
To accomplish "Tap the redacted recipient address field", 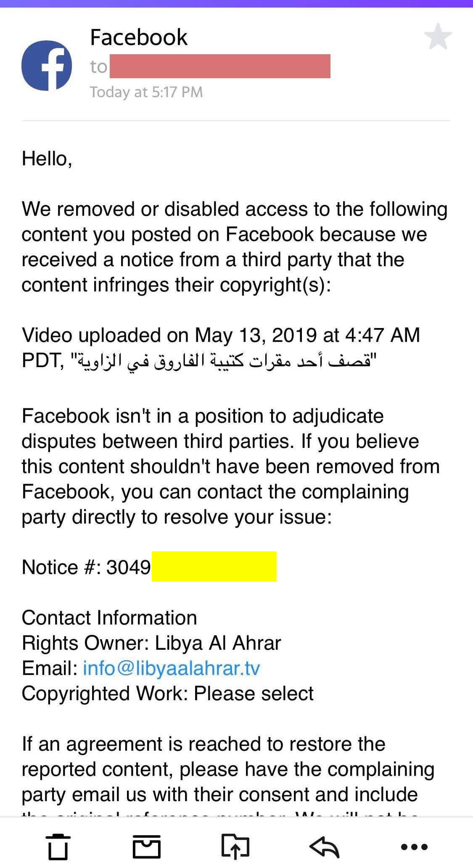I will pos(220,66).
